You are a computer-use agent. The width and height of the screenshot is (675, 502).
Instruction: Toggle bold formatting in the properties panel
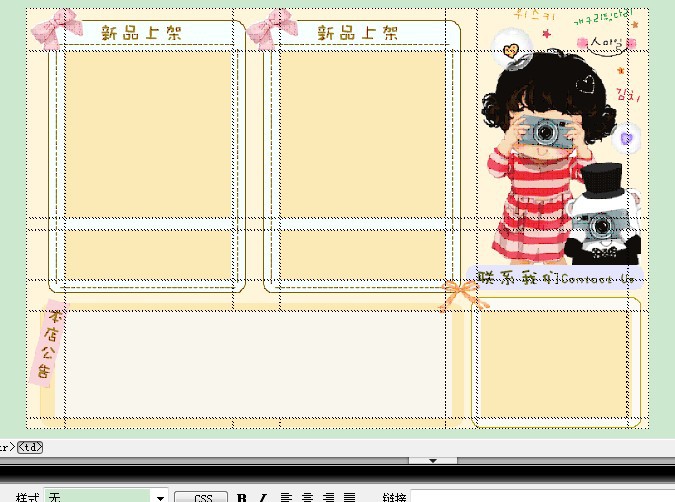(x=242, y=498)
